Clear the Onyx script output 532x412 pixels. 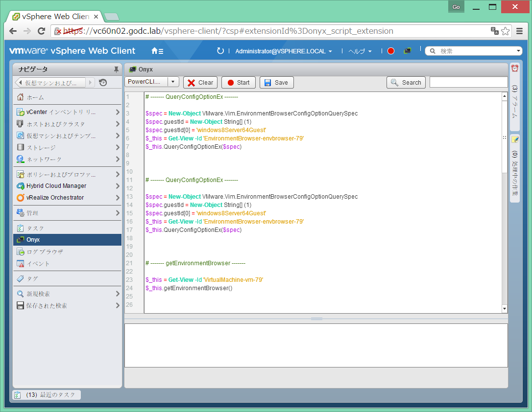(x=200, y=82)
